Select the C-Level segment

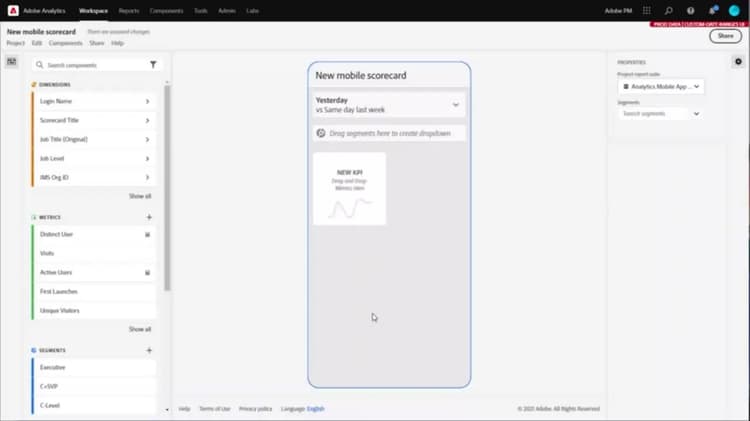[x=94, y=406]
